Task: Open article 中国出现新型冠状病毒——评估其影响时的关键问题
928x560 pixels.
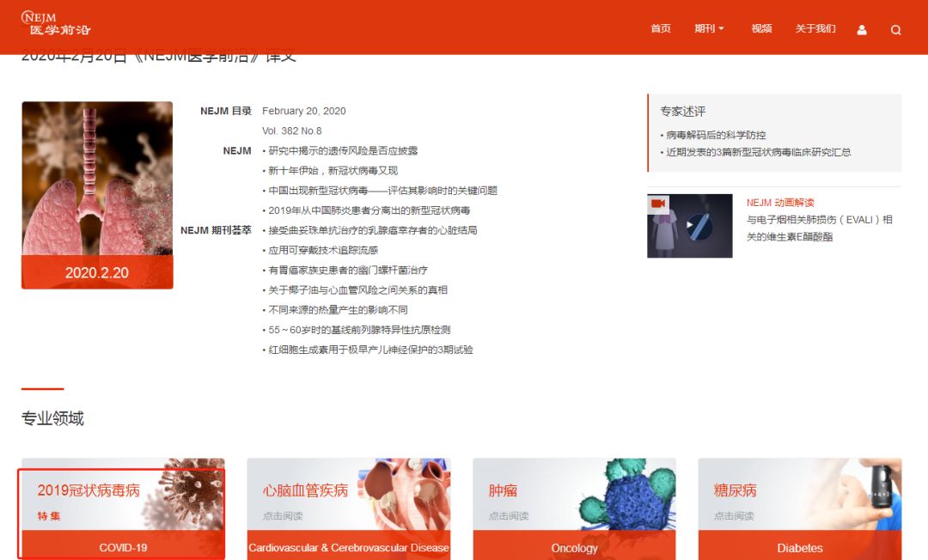Action: pyautogui.click(x=382, y=191)
